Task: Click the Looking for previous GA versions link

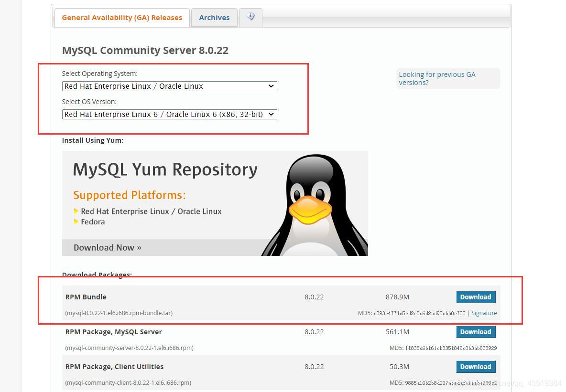Action: point(436,78)
